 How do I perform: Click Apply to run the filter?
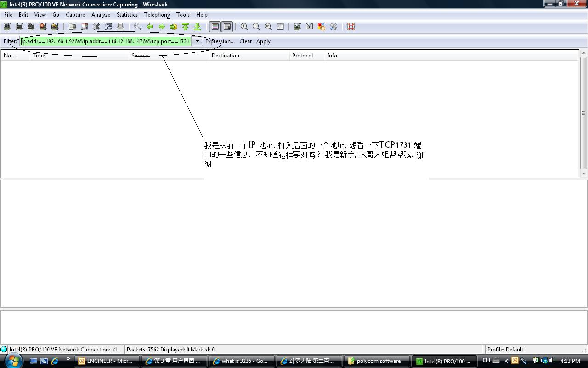point(263,41)
